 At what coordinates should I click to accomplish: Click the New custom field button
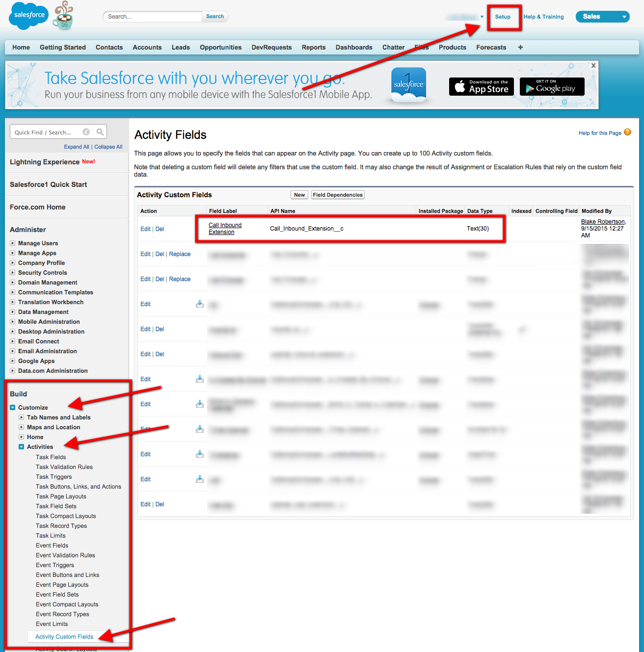(x=299, y=195)
